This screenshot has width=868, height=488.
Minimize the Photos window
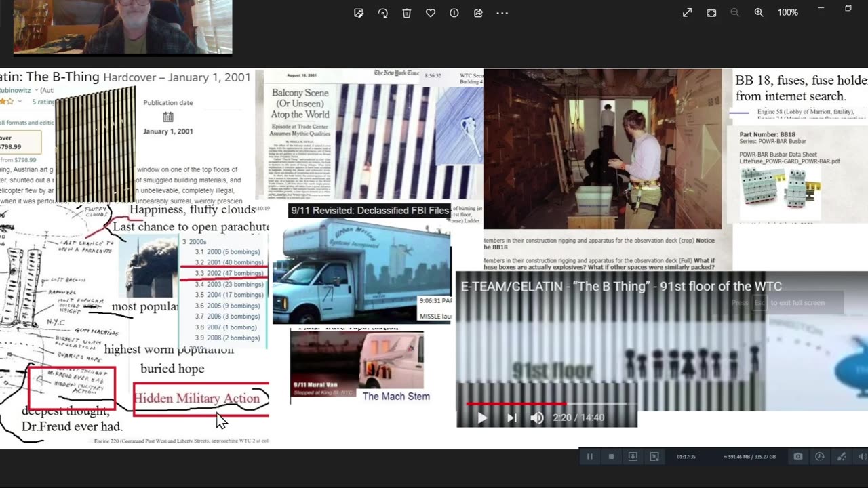click(x=821, y=8)
